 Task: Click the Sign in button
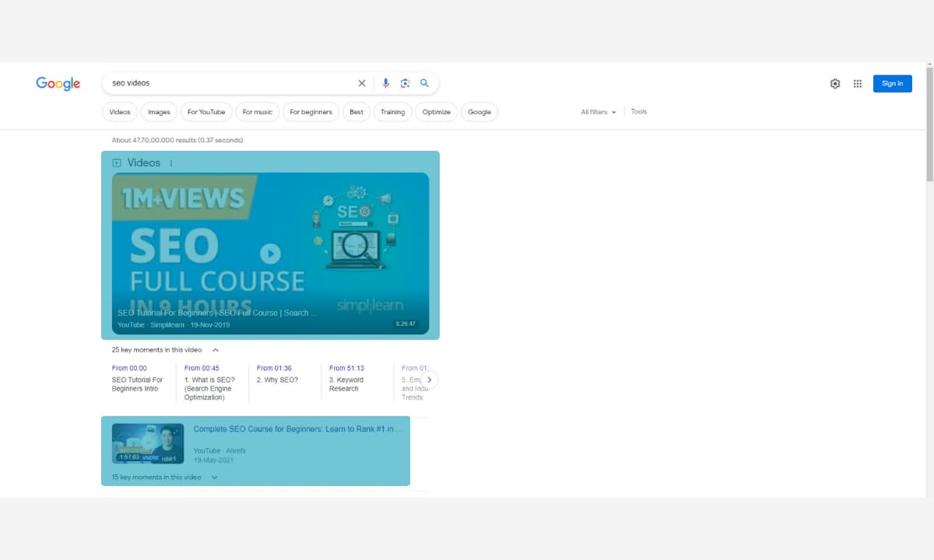[x=892, y=84]
